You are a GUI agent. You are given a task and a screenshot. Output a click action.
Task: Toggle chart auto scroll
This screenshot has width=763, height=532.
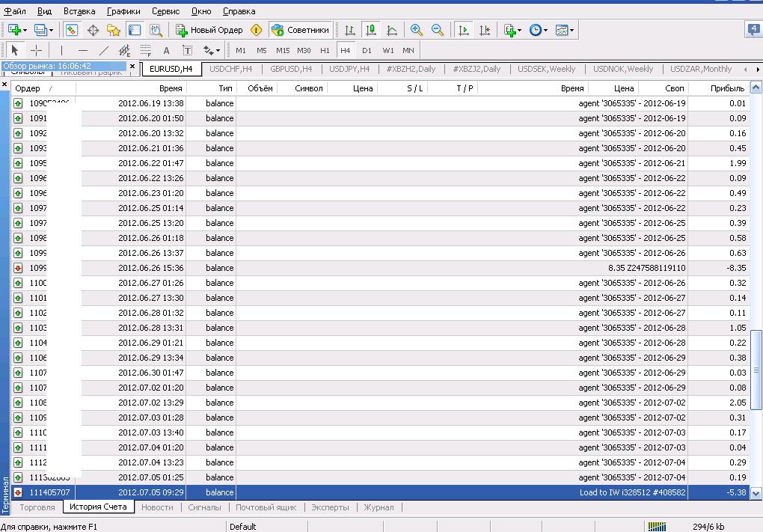(x=464, y=30)
